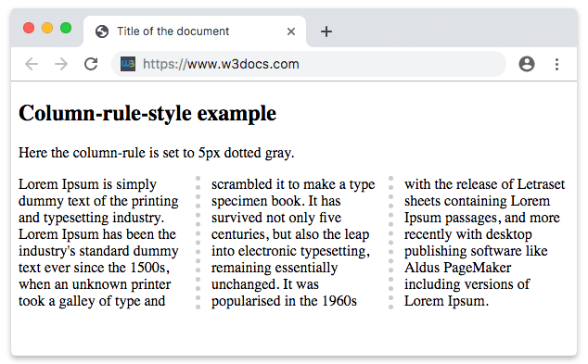The height and width of the screenshot is (364, 588).
Task: Click the line 'centuries, but also the leap'
Action: (290, 235)
